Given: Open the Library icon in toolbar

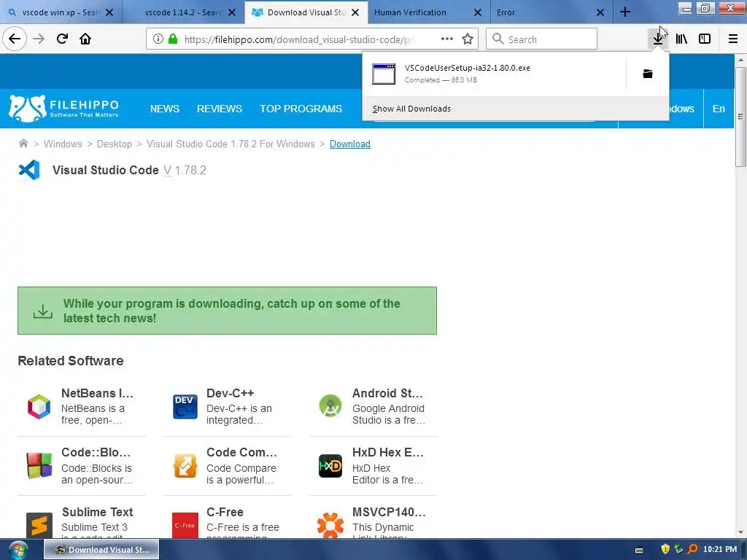Looking at the screenshot, I should [681, 39].
